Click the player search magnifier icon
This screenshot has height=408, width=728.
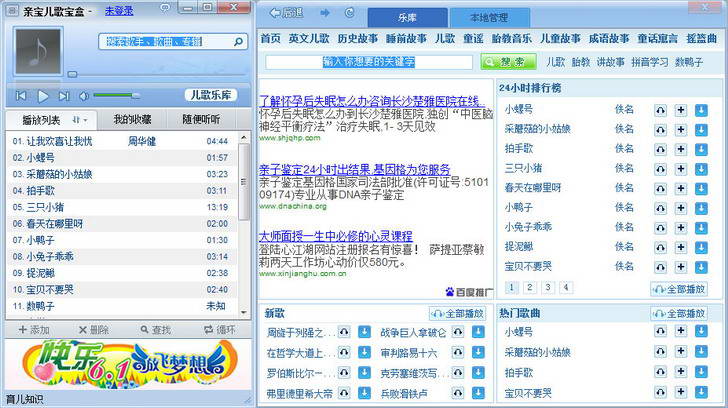(x=238, y=42)
